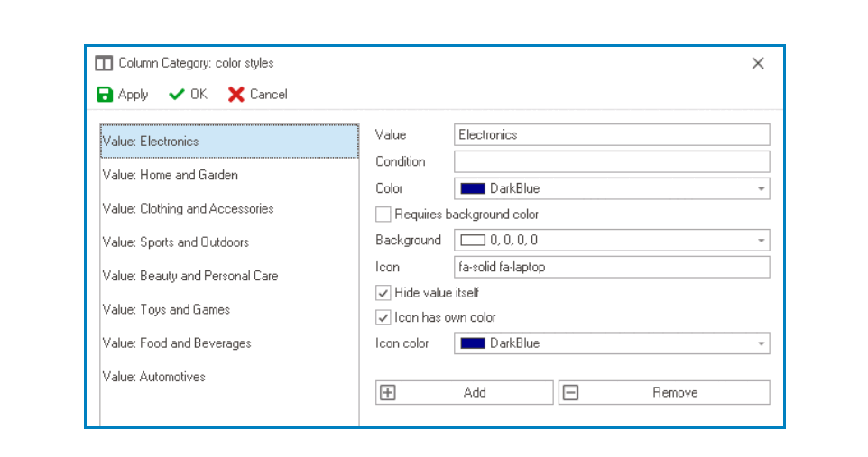
Task: Expand the Background color dropdown
Action: pyautogui.click(x=762, y=241)
